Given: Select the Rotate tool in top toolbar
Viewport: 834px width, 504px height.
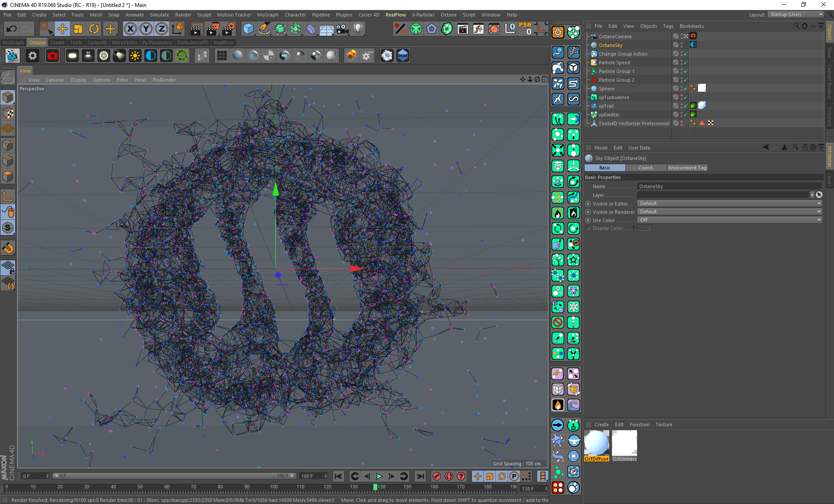Looking at the screenshot, I should (94, 29).
